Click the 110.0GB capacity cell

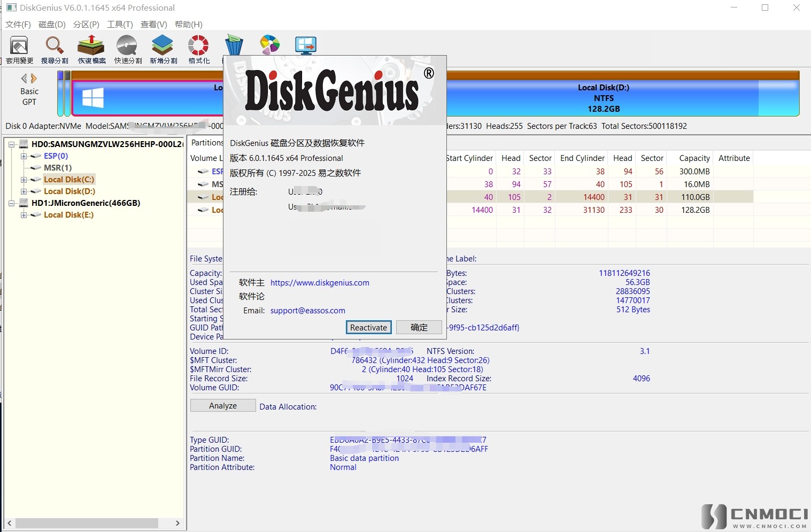(x=696, y=197)
